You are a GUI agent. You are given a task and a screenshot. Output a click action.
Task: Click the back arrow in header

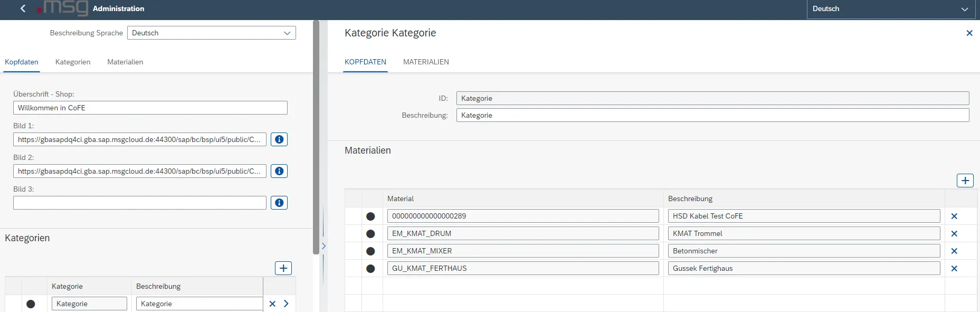(x=23, y=8)
